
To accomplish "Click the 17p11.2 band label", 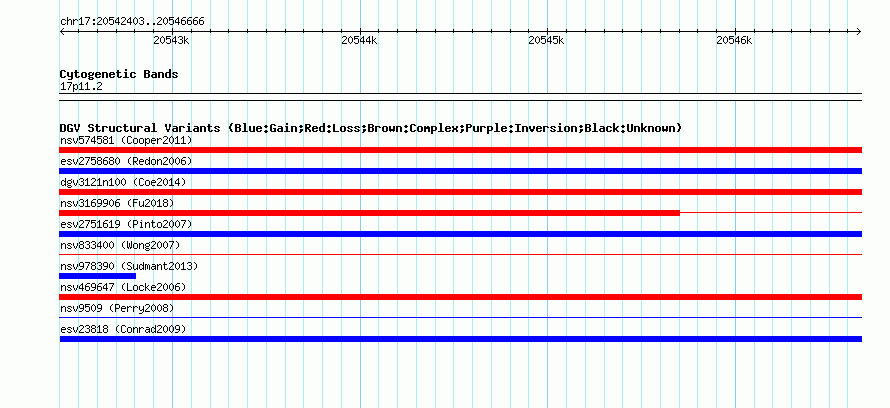I will point(81,87).
